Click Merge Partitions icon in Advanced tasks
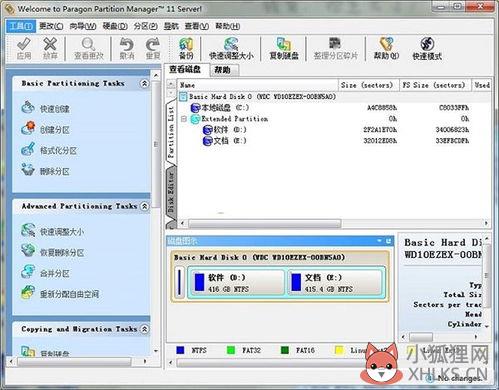 (28, 272)
